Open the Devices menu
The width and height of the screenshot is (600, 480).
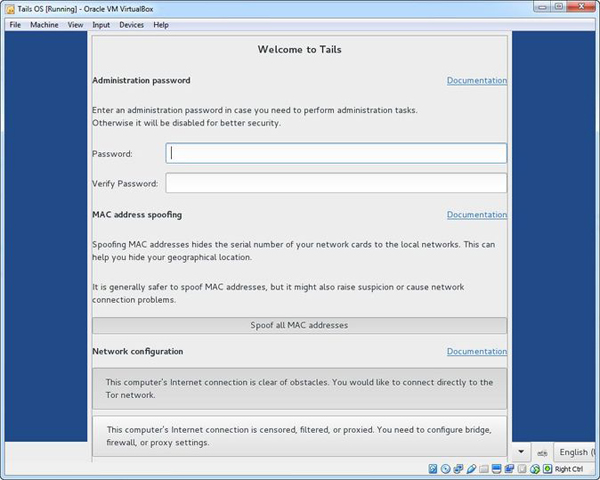pyautogui.click(x=132, y=25)
